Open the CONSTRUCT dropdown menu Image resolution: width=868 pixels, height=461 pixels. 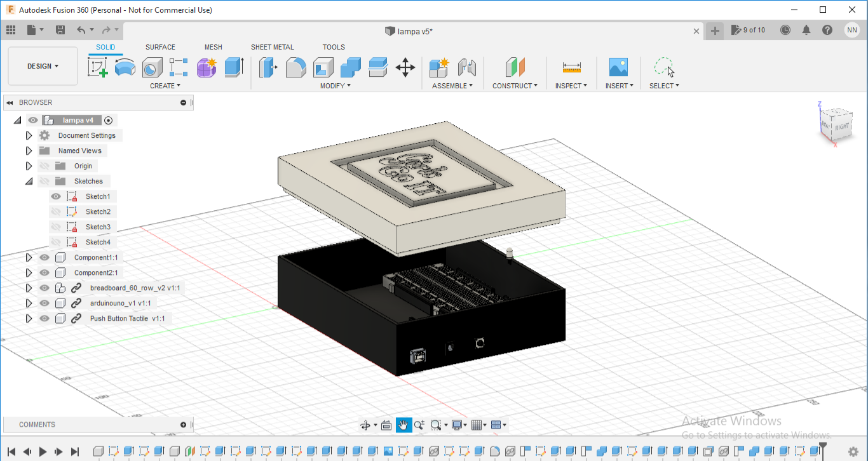pyautogui.click(x=515, y=86)
